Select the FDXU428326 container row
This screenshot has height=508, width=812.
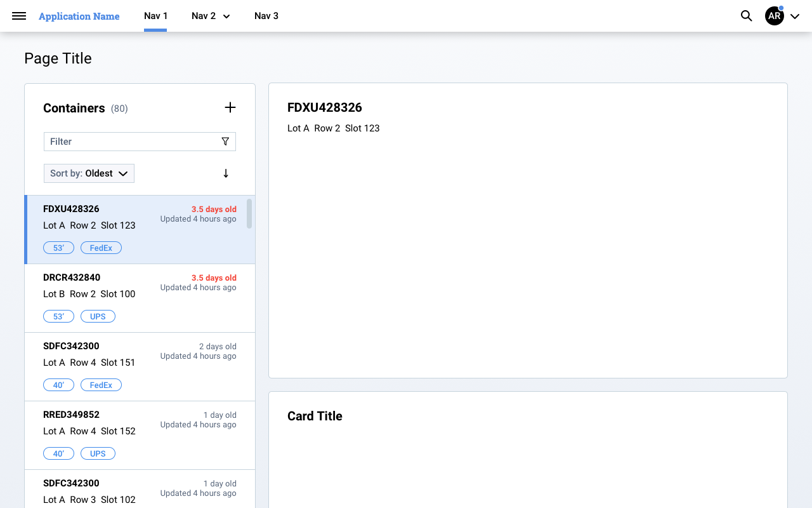tap(140, 229)
